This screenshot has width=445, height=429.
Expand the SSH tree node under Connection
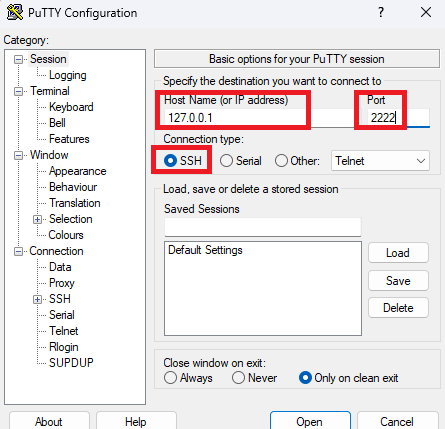coord(37,299)
